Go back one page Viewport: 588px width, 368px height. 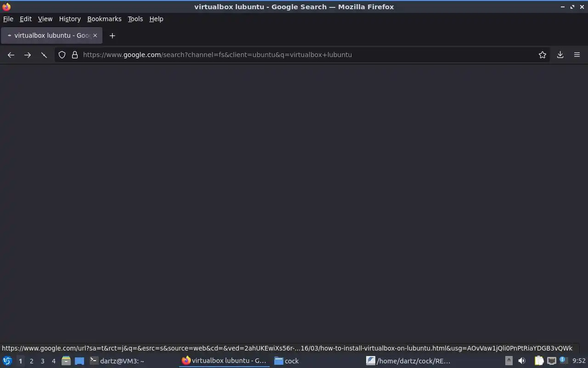[x=11, y=55]
